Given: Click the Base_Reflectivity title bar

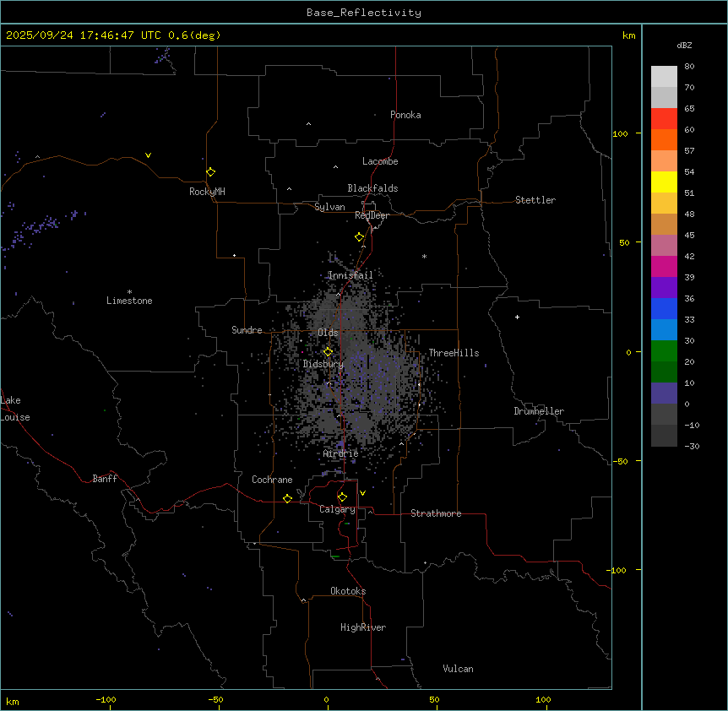Looking at the screenshot, I should pyautogui.click(x=363, y=13).
